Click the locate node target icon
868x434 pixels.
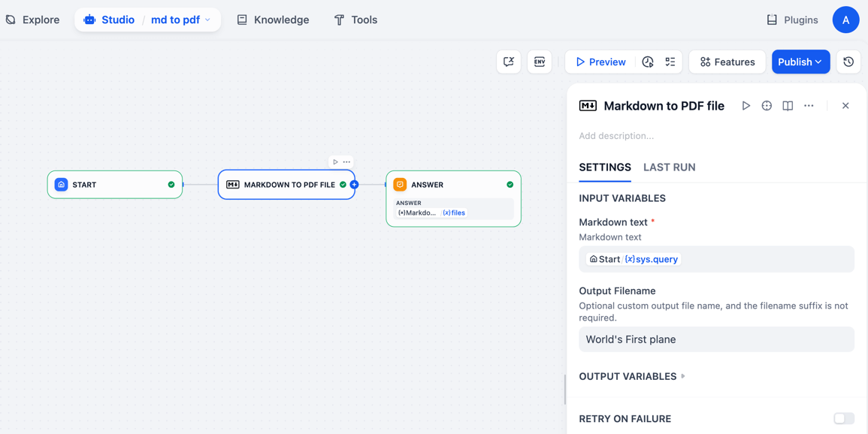click(x=767, y=106)
